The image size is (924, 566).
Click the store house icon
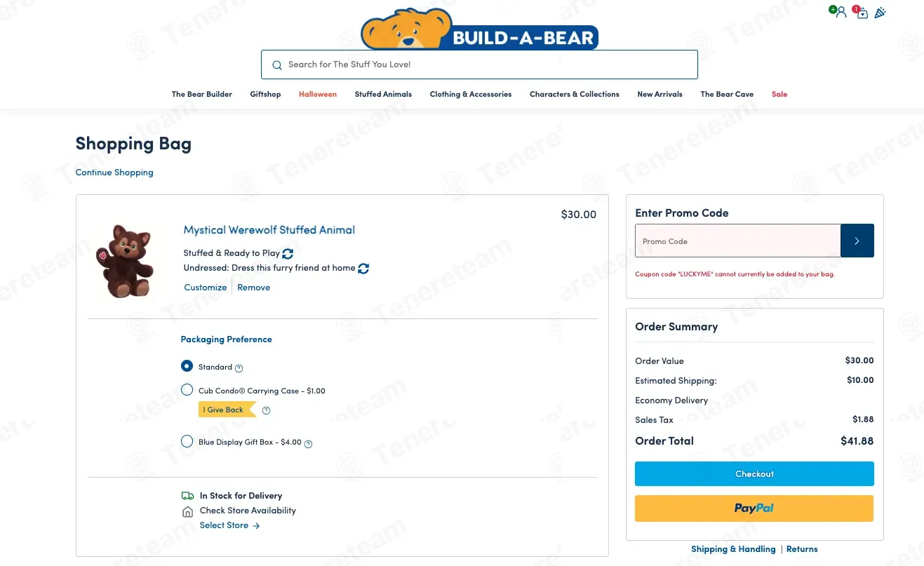pyautogui.click(x=187, y=511)
